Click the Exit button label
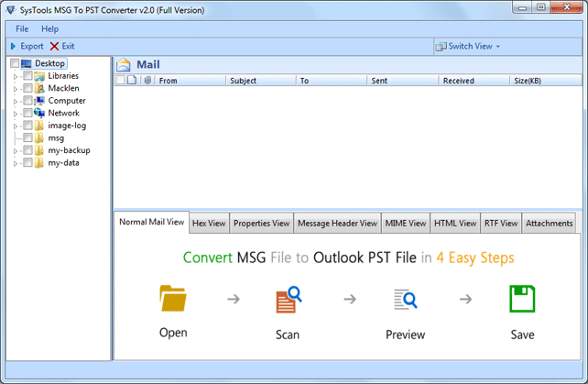588x384 pixels. tap(69, 46)
